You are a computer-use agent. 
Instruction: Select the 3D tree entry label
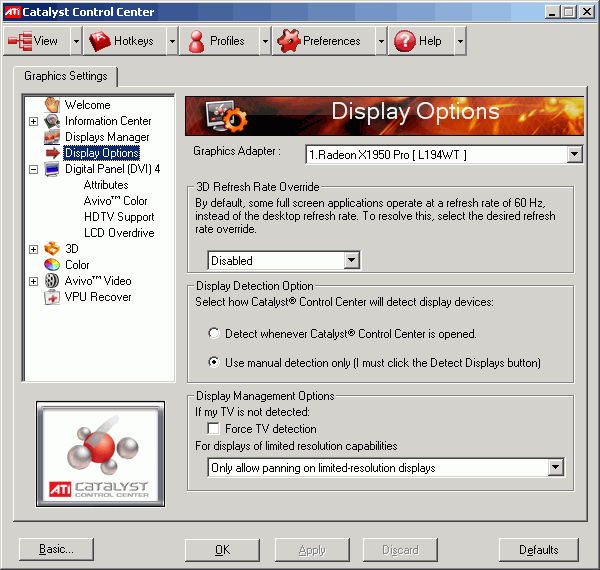pos(72,249)
